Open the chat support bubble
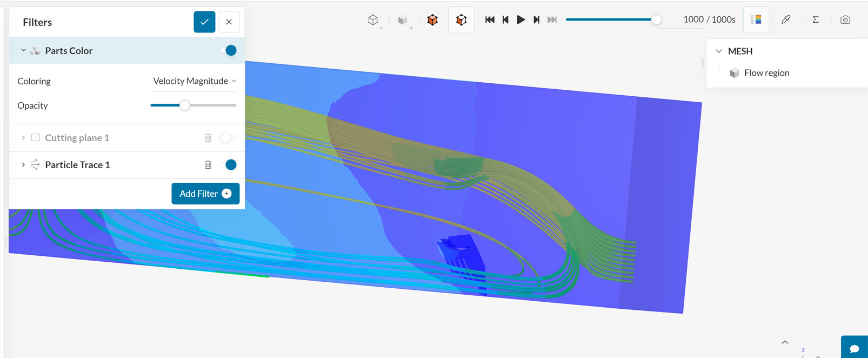The image size is (868, 358). [854, 348]
